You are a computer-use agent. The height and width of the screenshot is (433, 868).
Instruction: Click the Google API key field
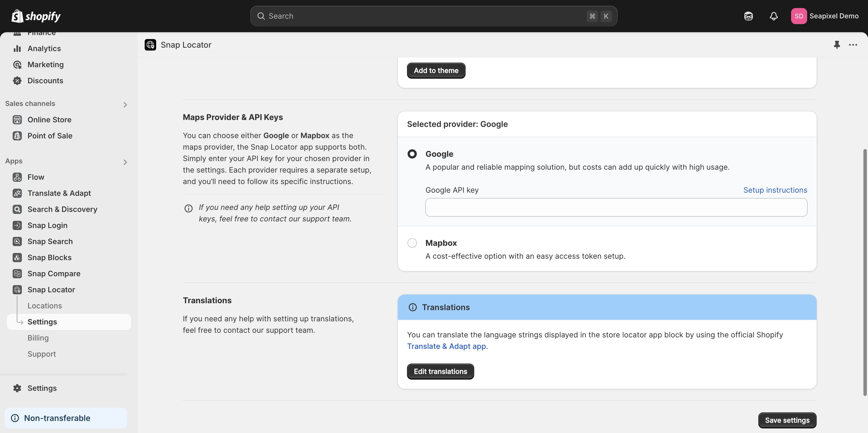(616, 207)
